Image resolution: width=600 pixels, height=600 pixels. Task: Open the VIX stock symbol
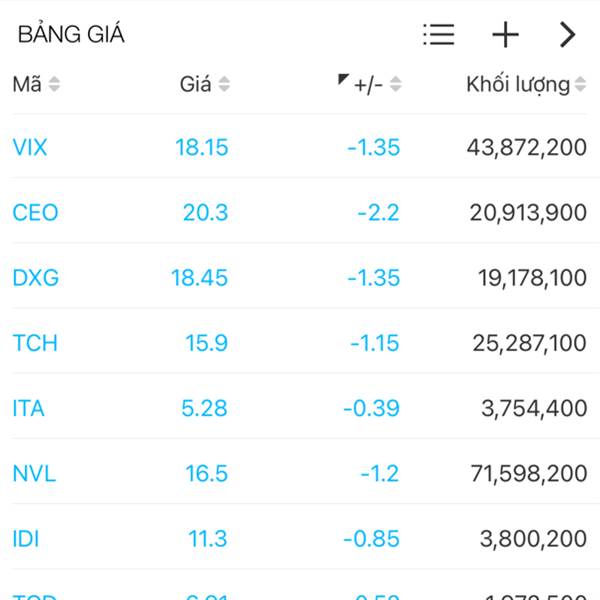click(30, 147)
